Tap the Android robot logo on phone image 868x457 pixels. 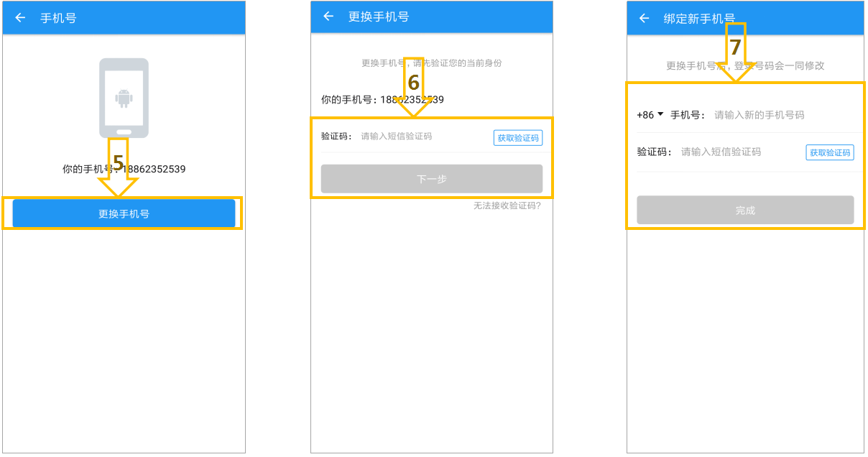tap(124, 98)
